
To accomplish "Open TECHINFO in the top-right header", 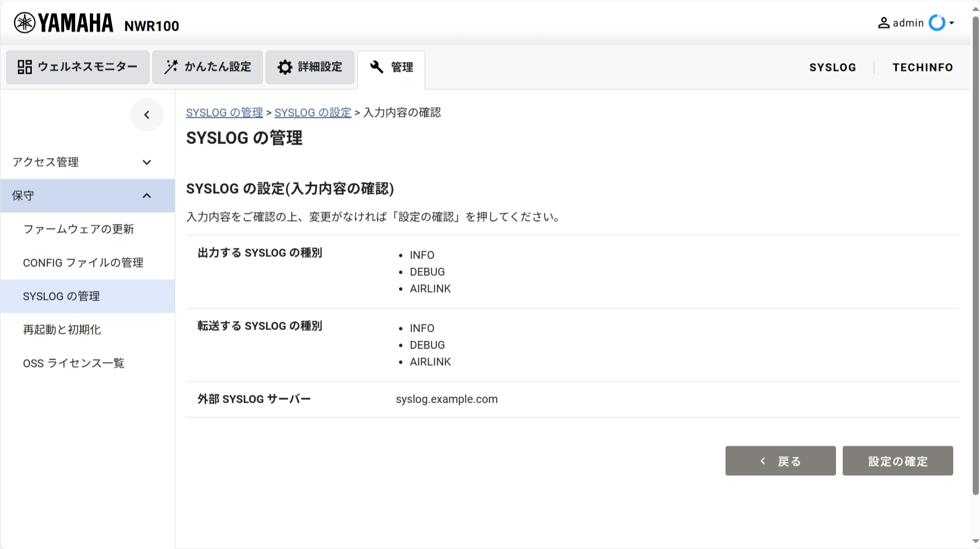I will click(x=923, y=68).
